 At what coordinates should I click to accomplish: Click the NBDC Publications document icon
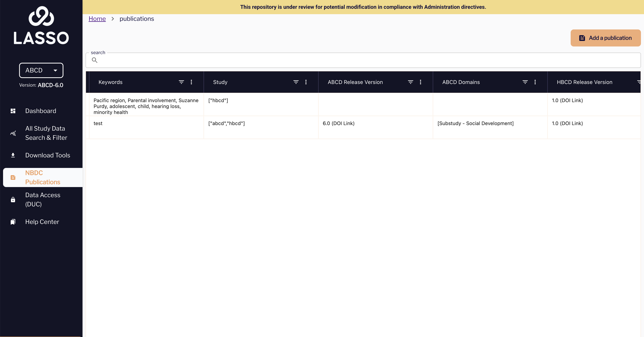[x=13, y=177]
